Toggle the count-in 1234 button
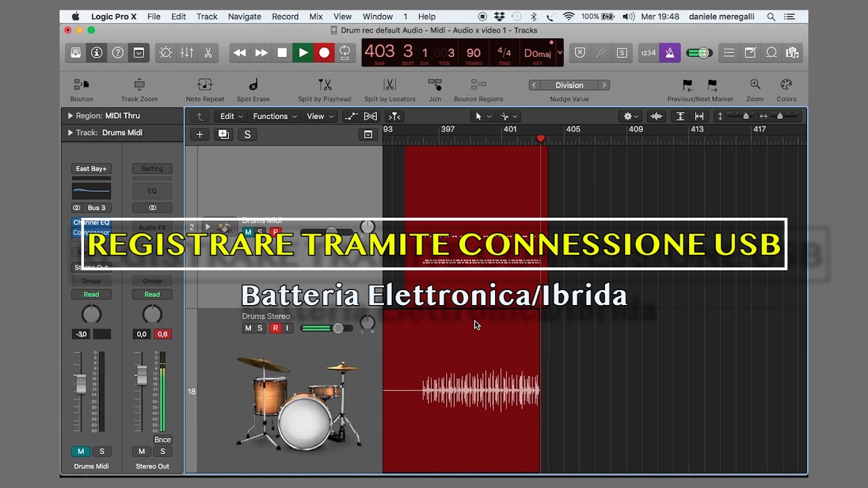 648,52
